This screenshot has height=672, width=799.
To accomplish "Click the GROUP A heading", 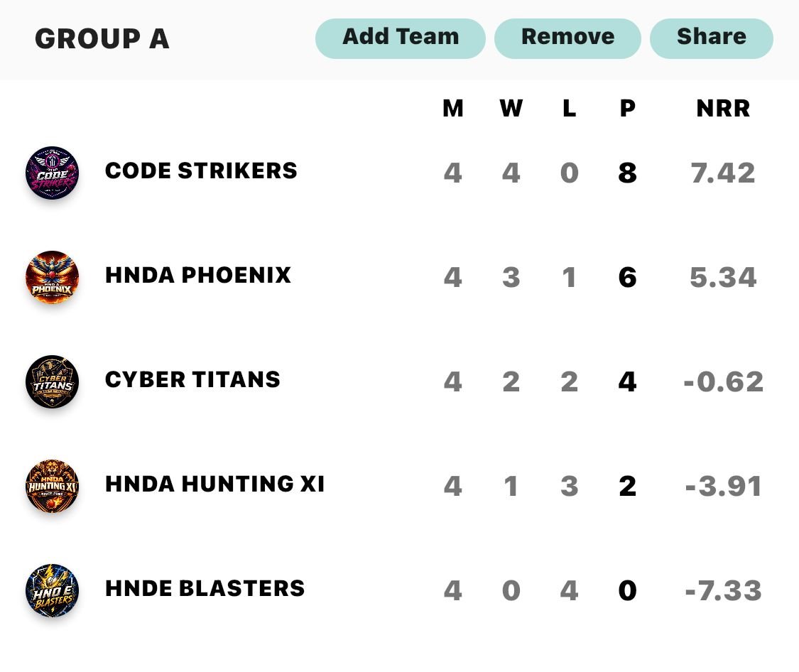I will [102, 39].
